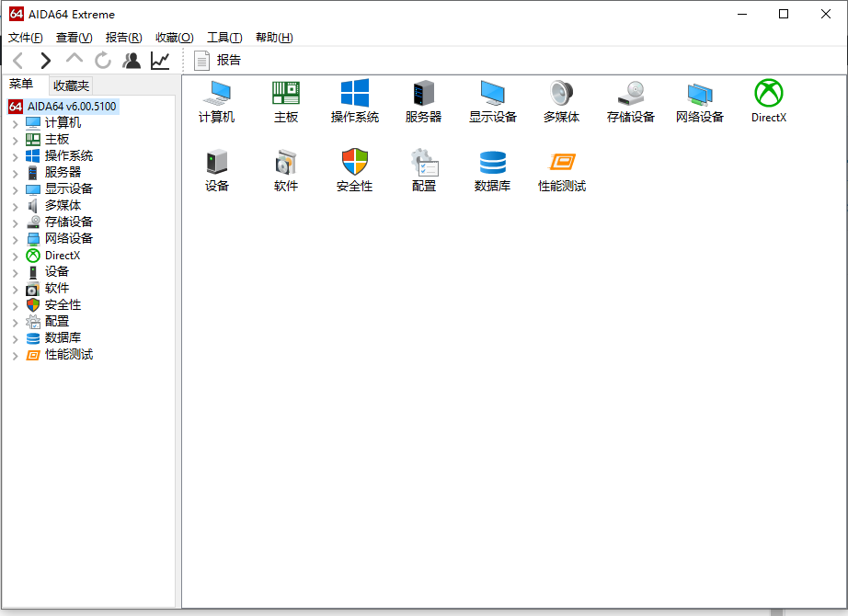Open the 软件 software icon in main pane
Screen dimensions: 848x616
[286, 170]
